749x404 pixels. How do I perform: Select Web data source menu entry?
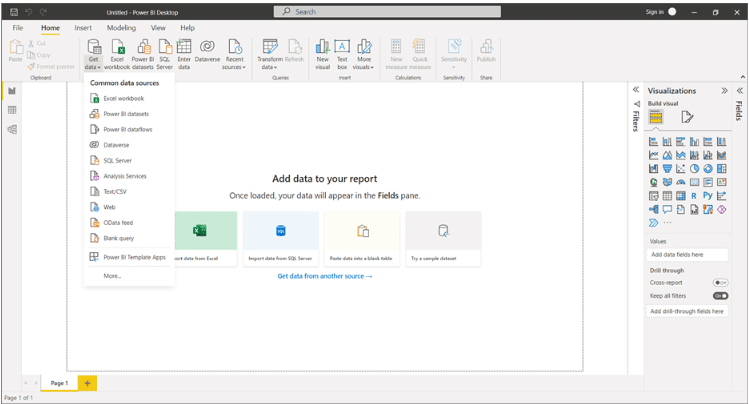point(128,207)
